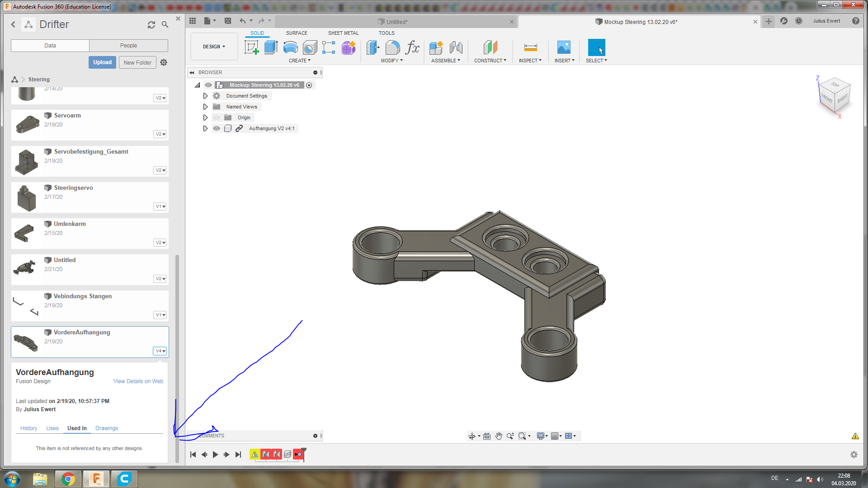Viewport: 868px width, 488px height.
Task: Select the Offset Plane construct tool
Action: (x=490, y=47)
